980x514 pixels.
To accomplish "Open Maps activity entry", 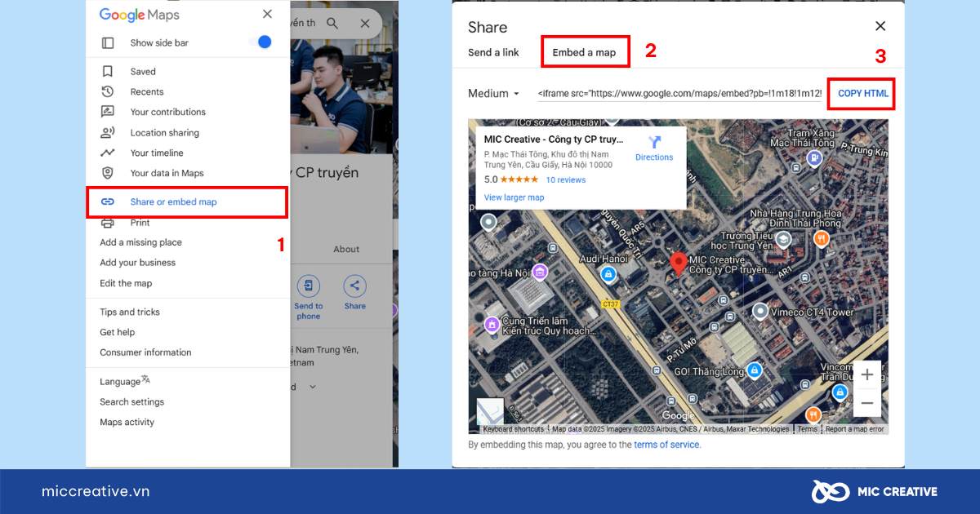I will click(127, 422).
